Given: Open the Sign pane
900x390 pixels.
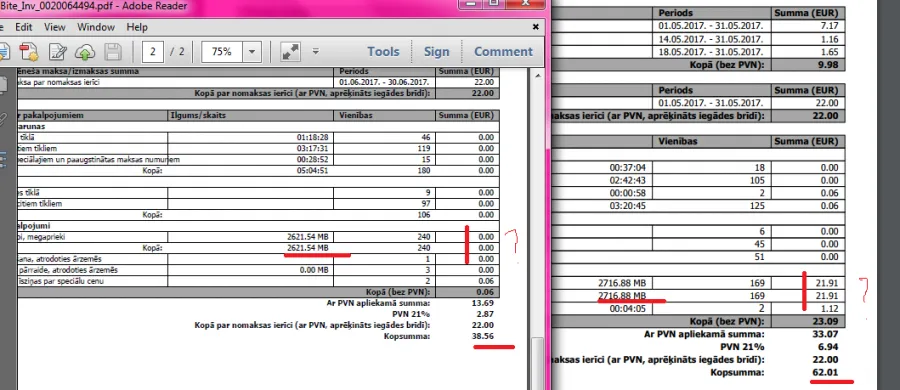Looking at the screenshot, I should click(436, 52).
